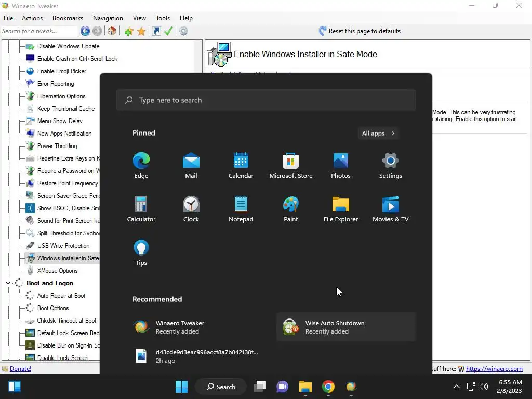Click Type here to search field
This screenshot has width=532, height=399.
pos(266,100)
